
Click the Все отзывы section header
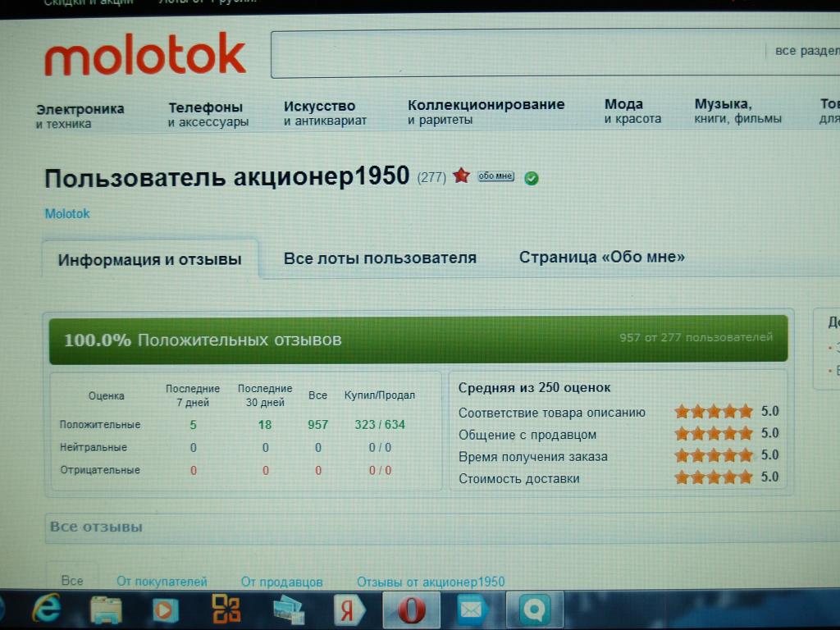point(97,527)
